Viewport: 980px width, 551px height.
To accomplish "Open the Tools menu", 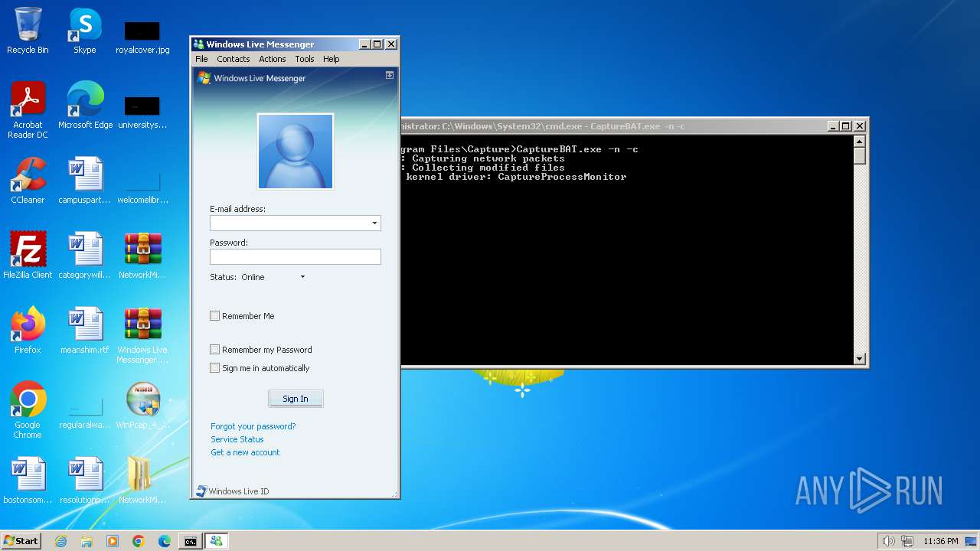I will [x=305, y=59].
